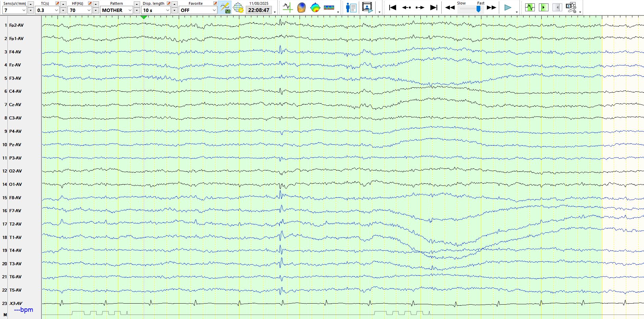Toggle the 50 Hz notch filter icon
Screen dimensions: 644x319
[225, 8]
